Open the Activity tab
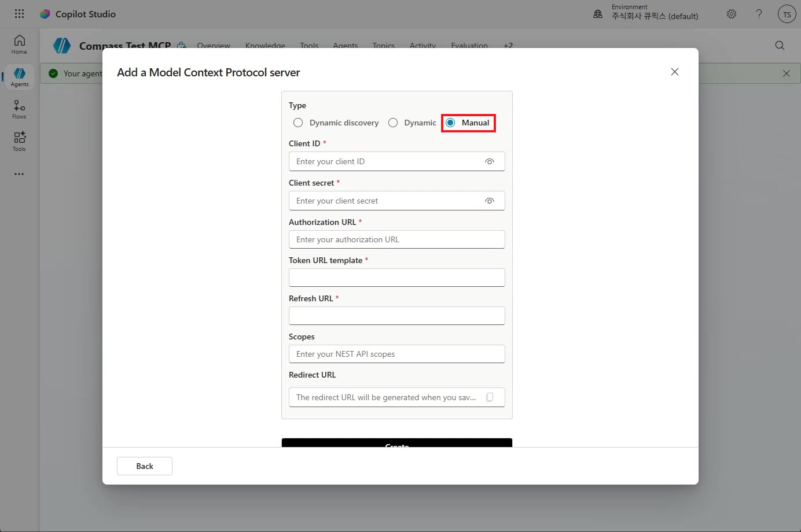 point(422,45)
